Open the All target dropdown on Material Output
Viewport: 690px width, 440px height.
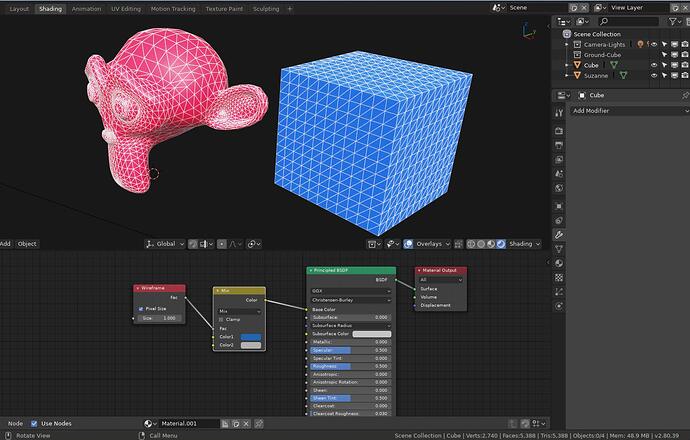tap(441, 280)
